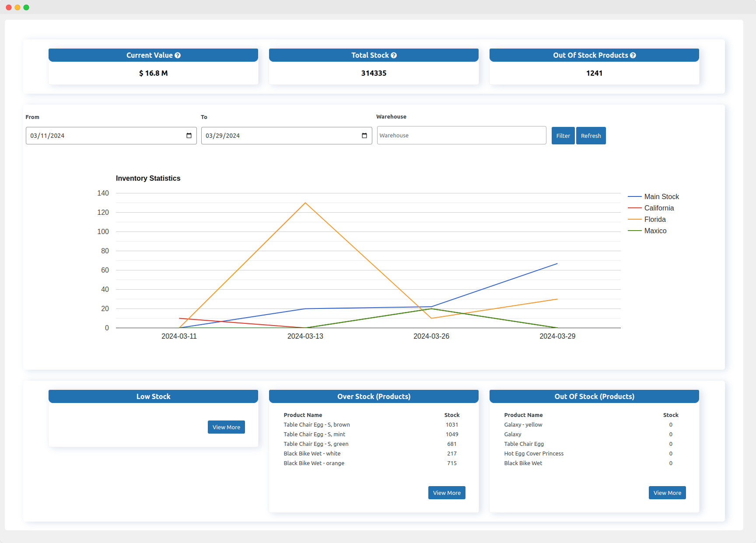Click the Black Bike Wet - orange row

[x=314, y=463]
